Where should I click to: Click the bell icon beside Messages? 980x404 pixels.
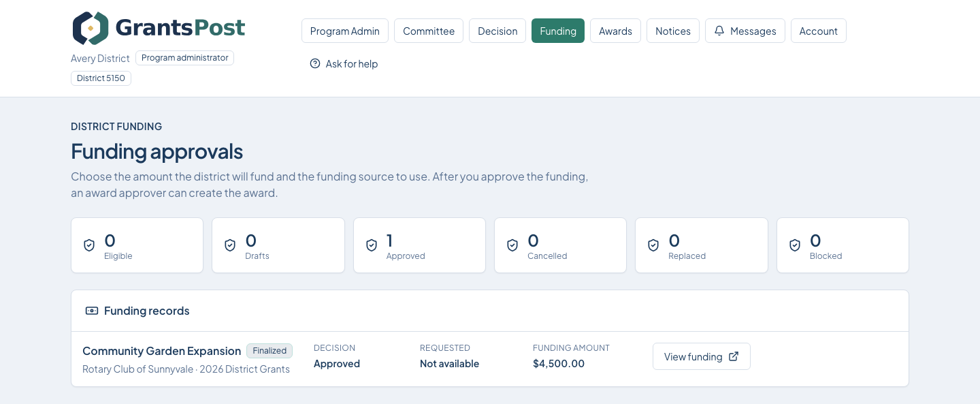coord(719,31)
